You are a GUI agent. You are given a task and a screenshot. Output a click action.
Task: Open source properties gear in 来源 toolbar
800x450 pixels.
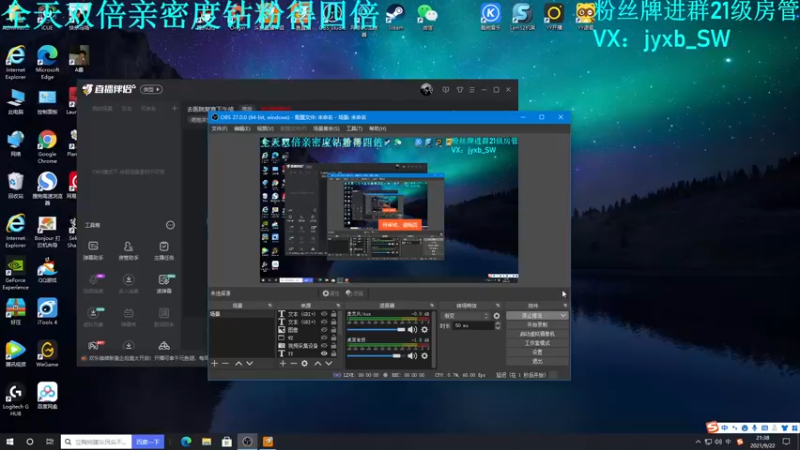pos(305,363)
